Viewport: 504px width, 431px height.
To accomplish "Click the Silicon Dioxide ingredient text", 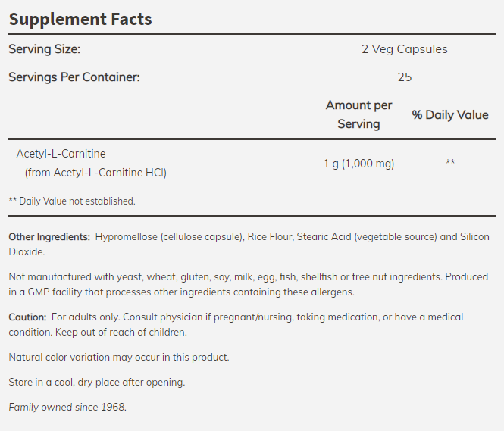I will coord(30,251).
